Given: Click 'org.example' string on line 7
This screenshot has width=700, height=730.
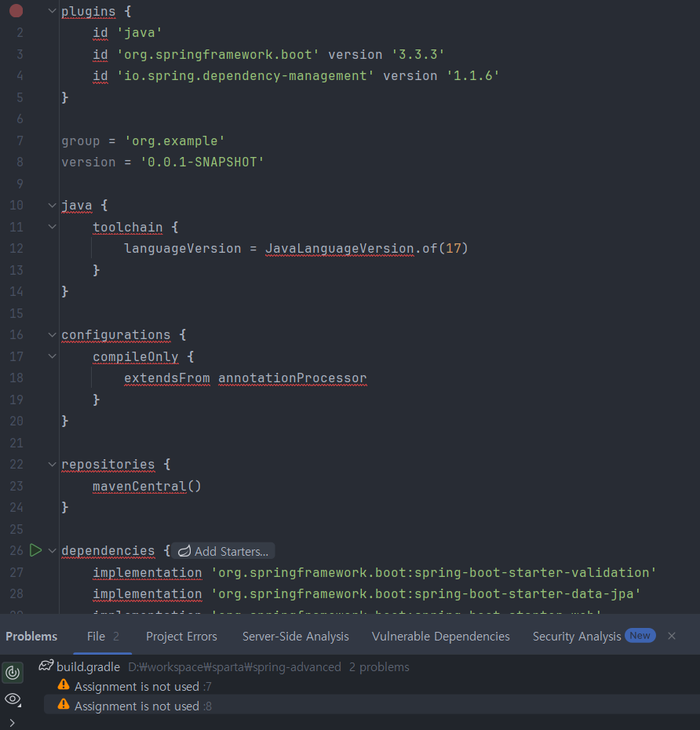Looking at the screenshot, I should [x=174, y=141].
